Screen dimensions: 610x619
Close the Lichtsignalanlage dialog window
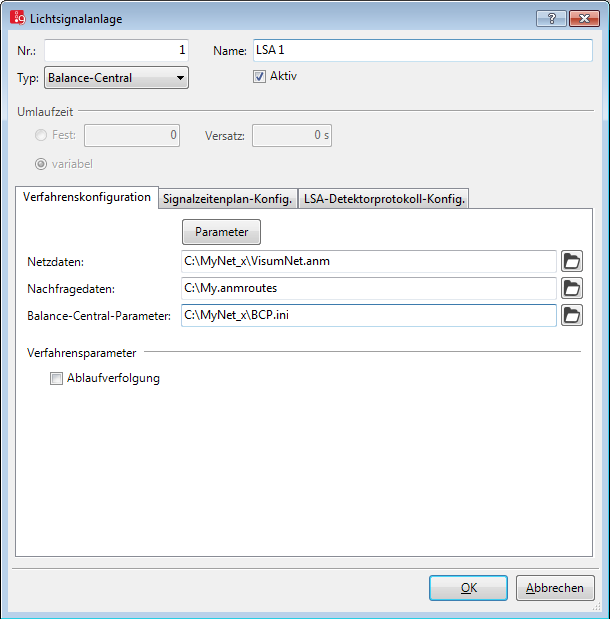581,19
